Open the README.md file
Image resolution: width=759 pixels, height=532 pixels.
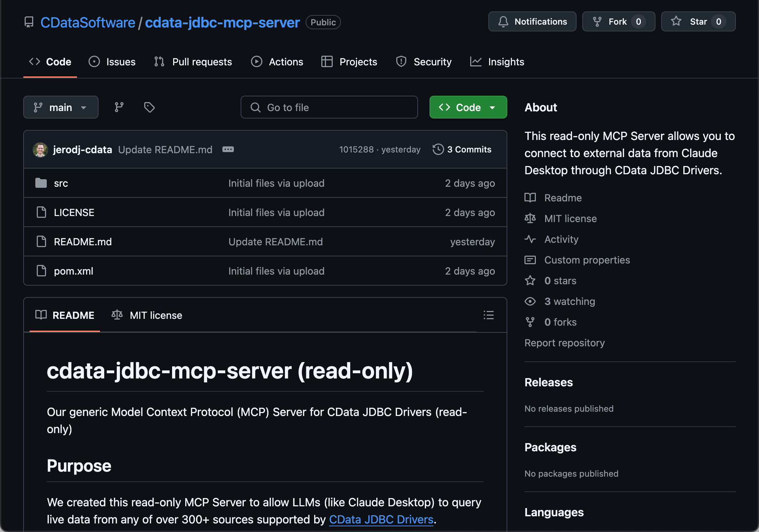pos(83,242)
